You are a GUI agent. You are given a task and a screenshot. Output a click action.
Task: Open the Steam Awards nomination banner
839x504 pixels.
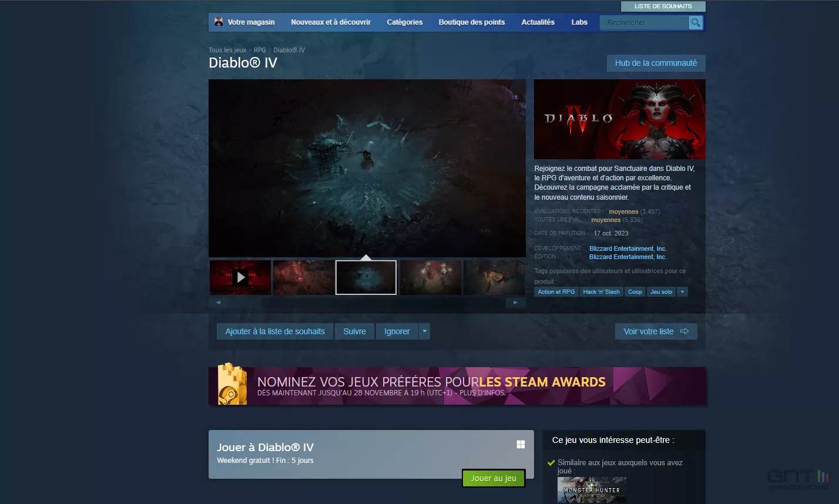pos(457,386)
